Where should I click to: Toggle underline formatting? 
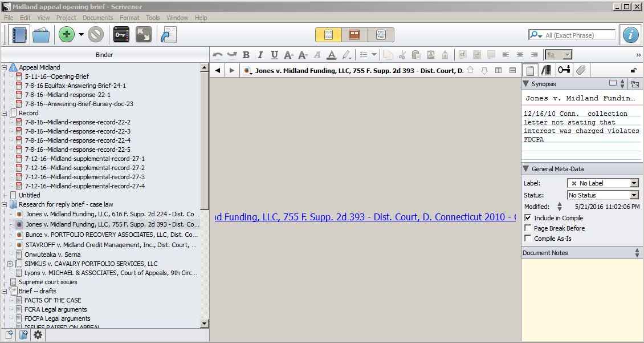click(274, 55)
